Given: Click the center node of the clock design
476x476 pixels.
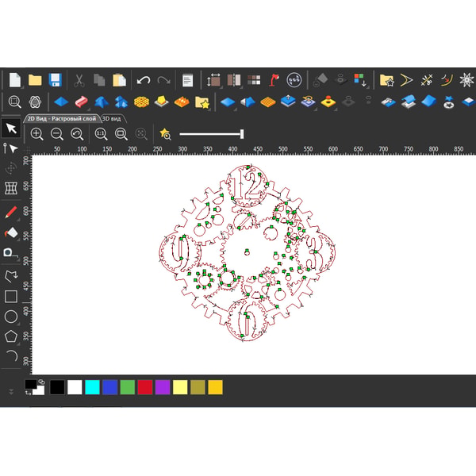Looking at the screenshot, I should (x=247, y=251).
